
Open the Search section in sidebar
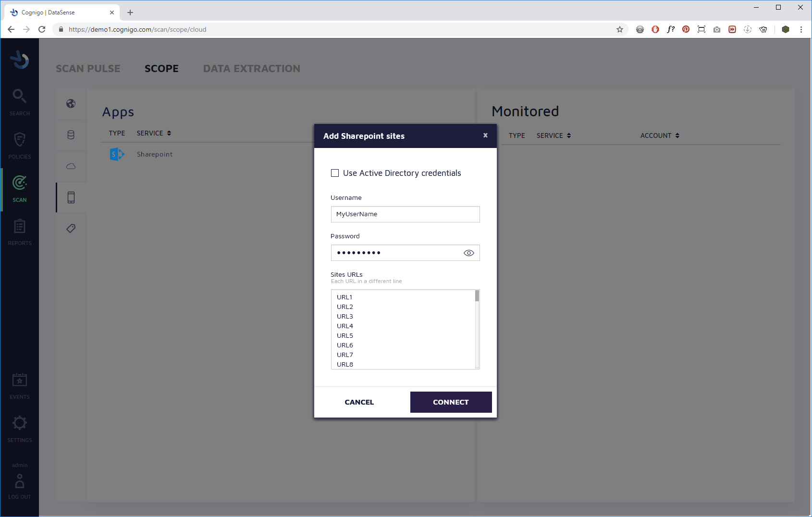click(19, 102)
